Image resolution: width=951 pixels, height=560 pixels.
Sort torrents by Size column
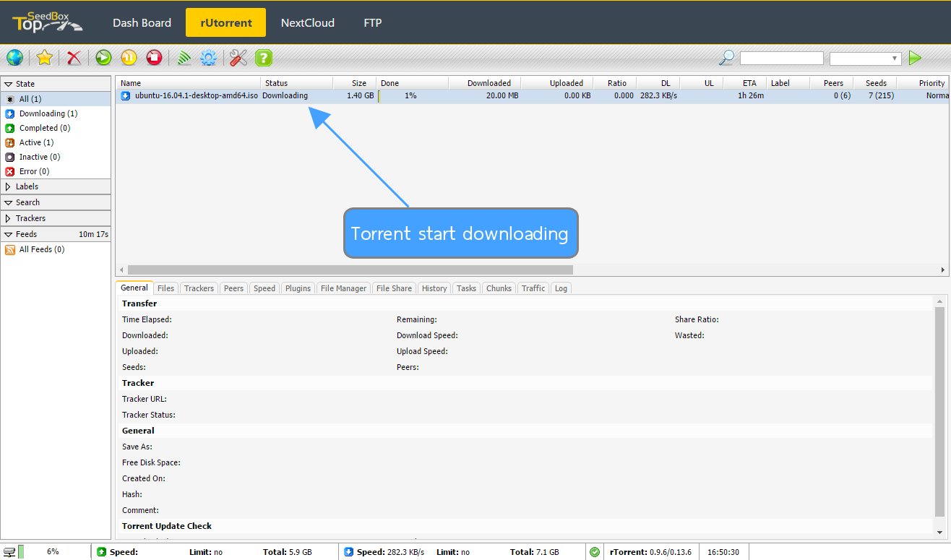354,83
